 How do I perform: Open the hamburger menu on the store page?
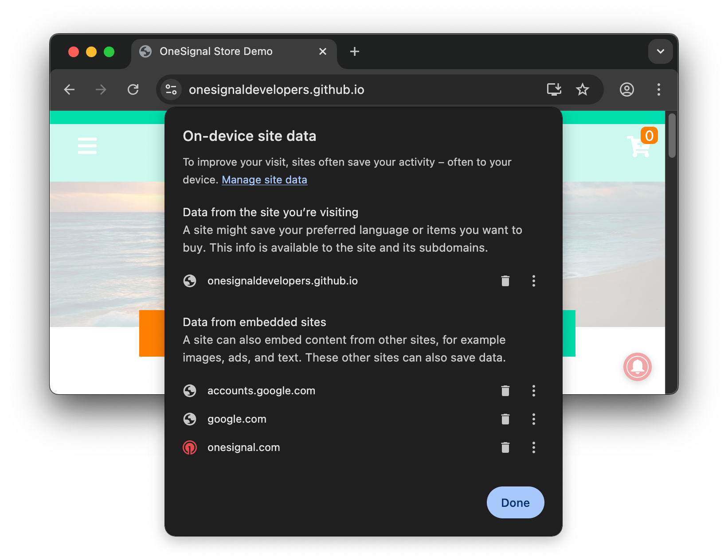[x=87, y=146]
